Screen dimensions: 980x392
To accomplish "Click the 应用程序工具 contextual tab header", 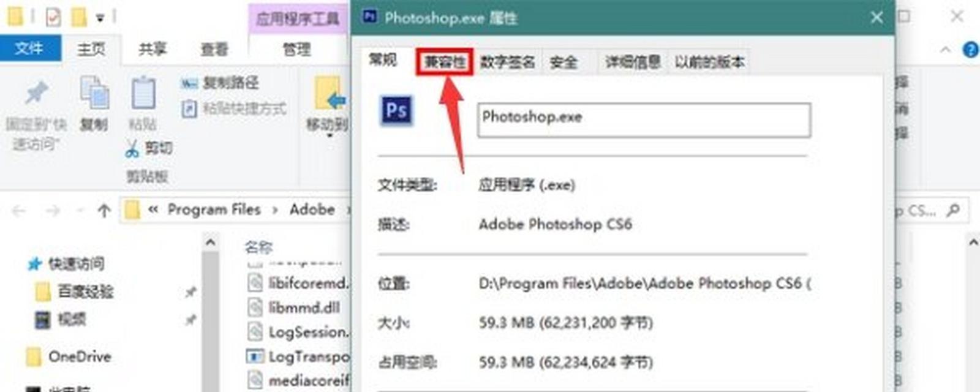I will coord(298,18).
